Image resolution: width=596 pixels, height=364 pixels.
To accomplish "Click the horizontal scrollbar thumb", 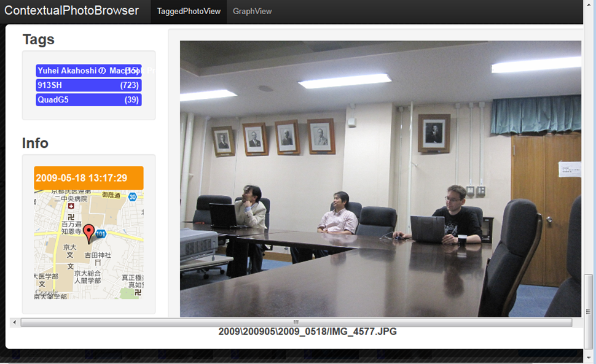I will coord(296,322).
